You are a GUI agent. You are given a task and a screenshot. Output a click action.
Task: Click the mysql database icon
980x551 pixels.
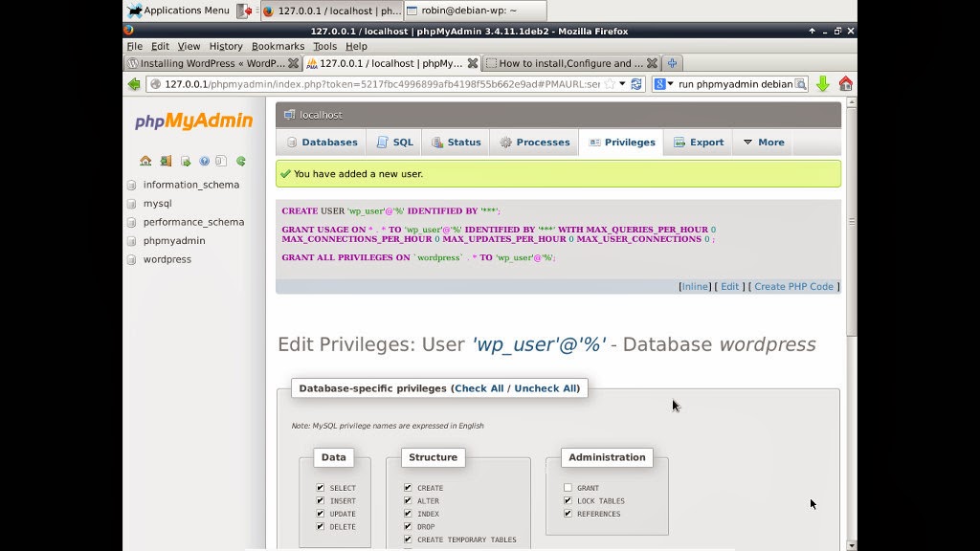131,204
